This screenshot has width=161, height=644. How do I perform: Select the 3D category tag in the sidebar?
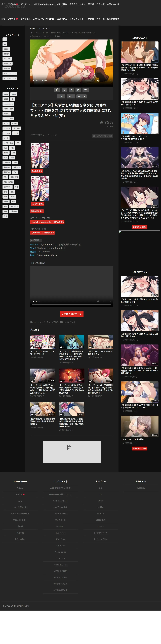(5, 44)
